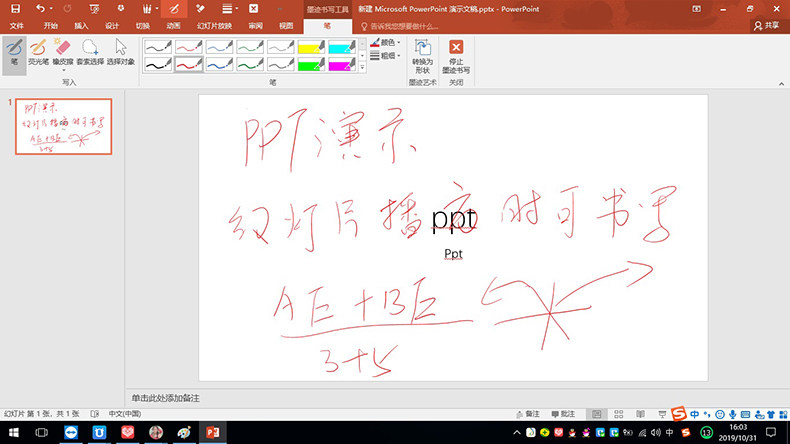
Task: Select slide 1 thumbnail
Action: 63,126
